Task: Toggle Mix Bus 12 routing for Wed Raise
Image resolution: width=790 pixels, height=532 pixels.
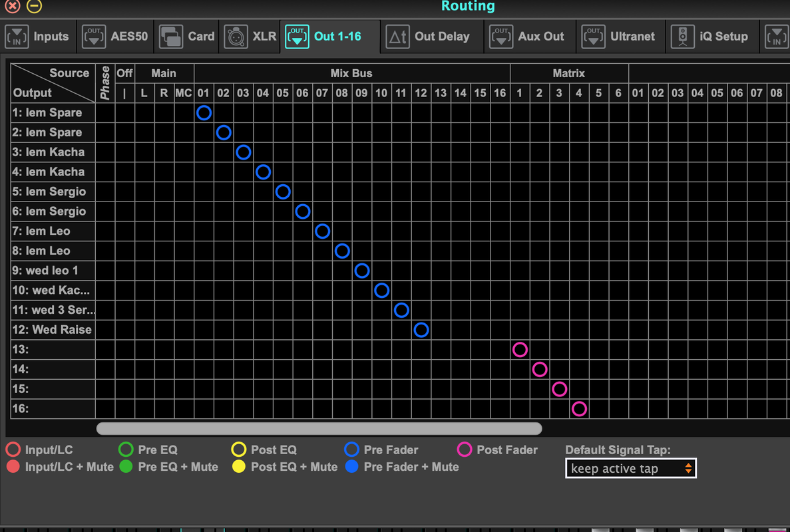Action: coord(421,330)
